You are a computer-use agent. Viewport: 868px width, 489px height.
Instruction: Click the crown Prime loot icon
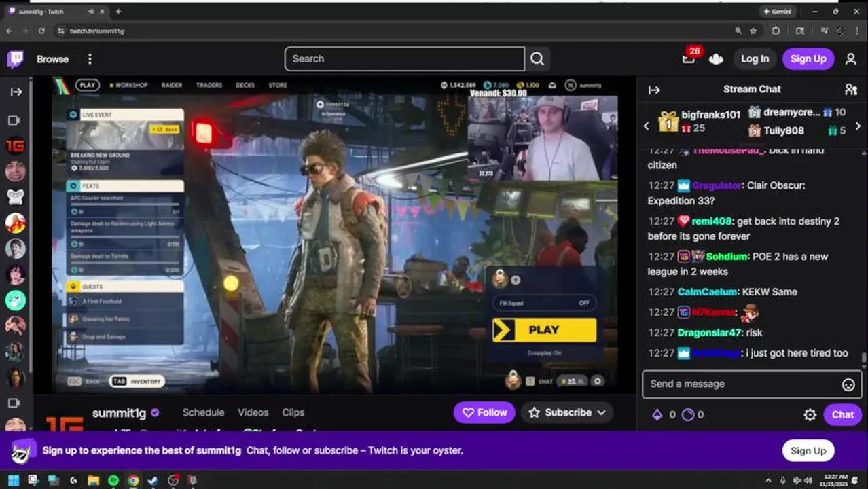point(716,59)
